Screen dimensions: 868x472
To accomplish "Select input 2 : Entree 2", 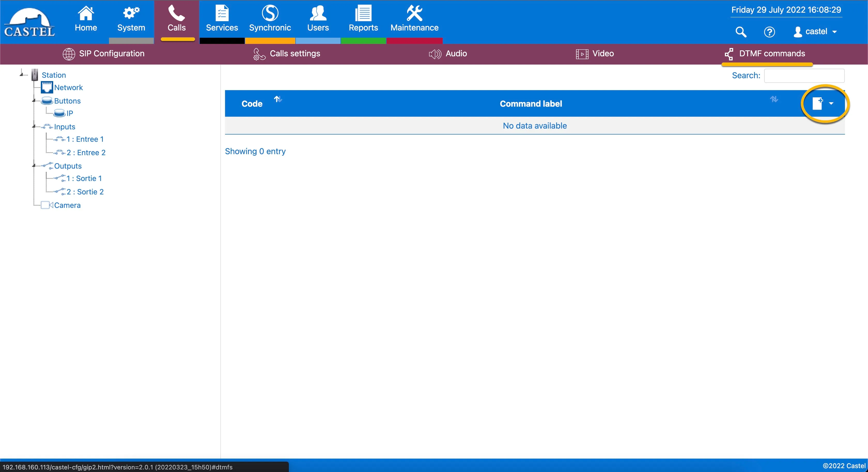I will [x=86, y=153].
